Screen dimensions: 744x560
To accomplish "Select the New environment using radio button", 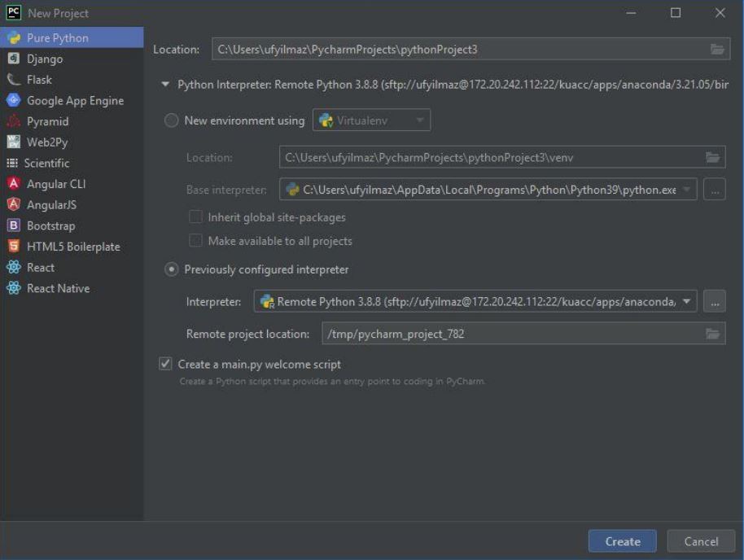I will pyautogui.click(x=171, y=120).
